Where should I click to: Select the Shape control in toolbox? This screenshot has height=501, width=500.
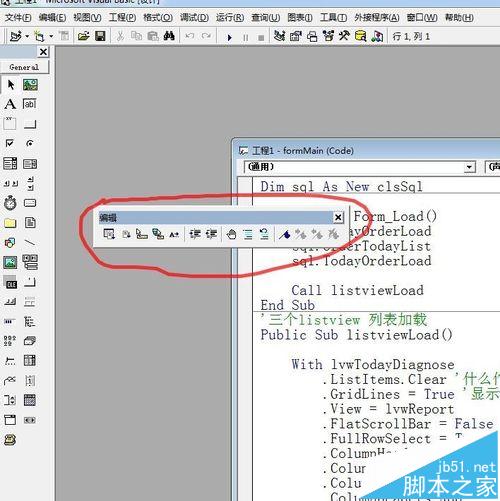(x=10, y=242)
